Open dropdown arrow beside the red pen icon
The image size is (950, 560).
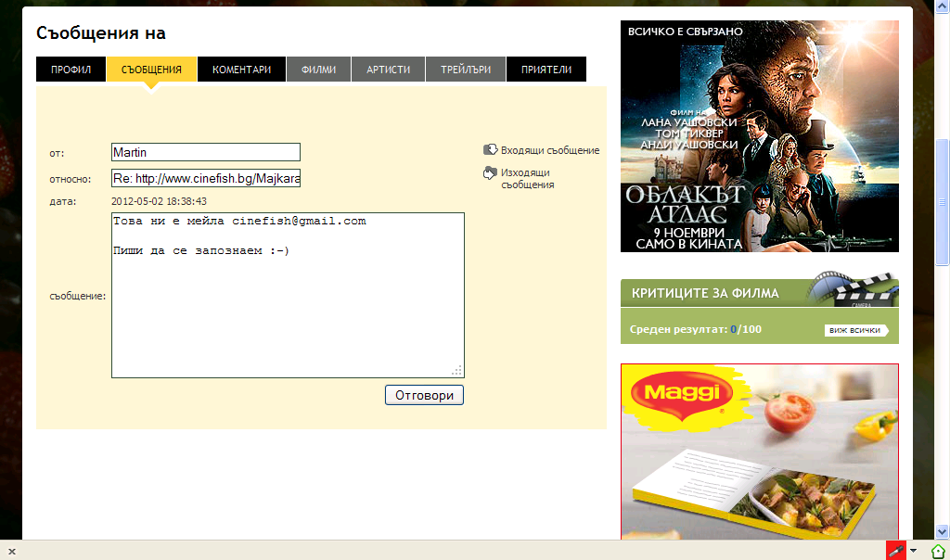point(914,550)
